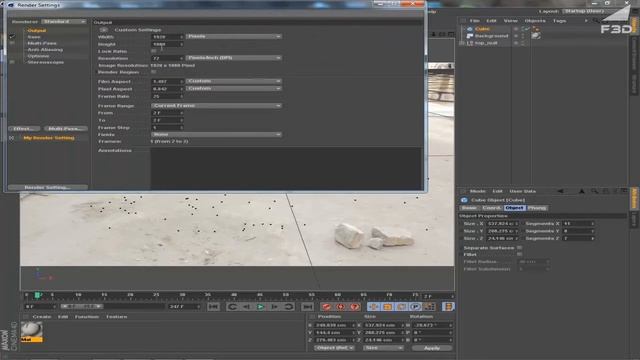This screenshot has width=640, height=360.
Task: Expand the top_null hierarchy
Action: (463, 43)
